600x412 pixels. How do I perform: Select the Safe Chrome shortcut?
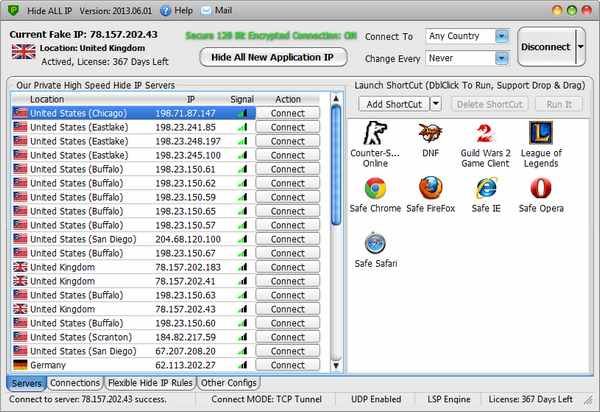[x=375, y=195]
